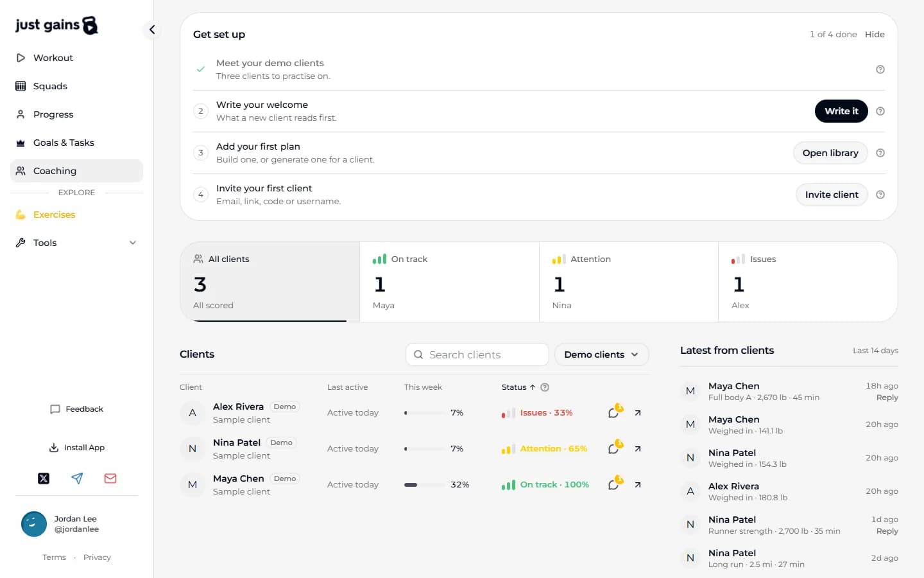This screenshot has height=578, width=924.
Task: Click Issues · 33% status
Action: 537,413
